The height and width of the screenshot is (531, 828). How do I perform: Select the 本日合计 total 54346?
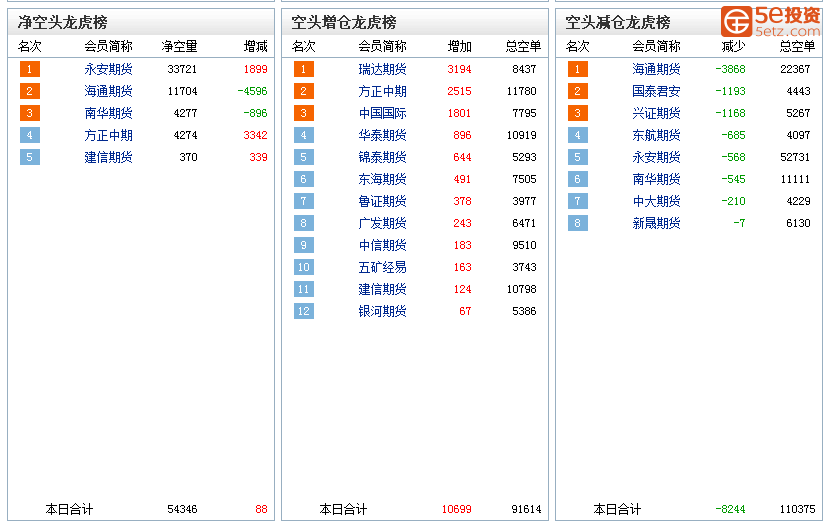182,509
